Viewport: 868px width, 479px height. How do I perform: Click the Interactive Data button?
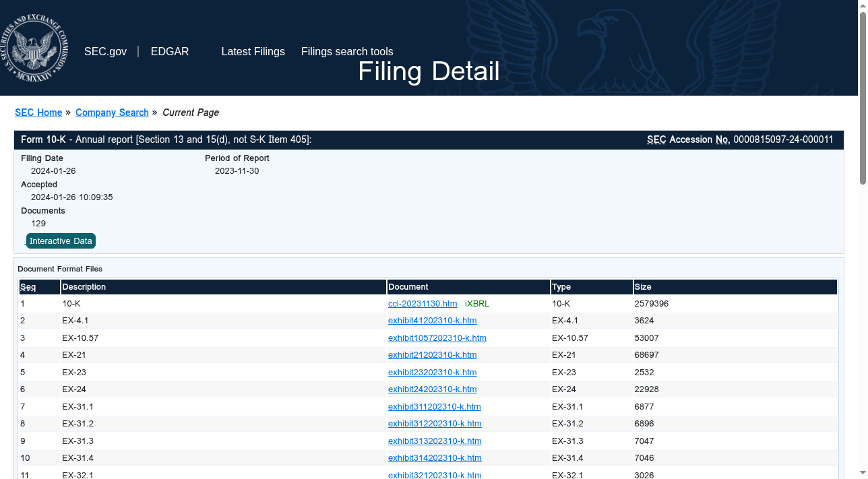(x=61, y=241)
